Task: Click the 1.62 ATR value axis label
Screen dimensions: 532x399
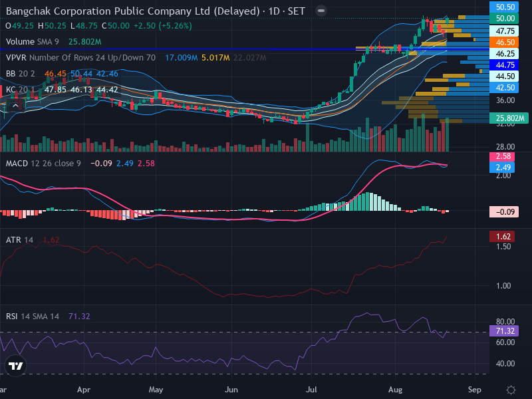Action: pos(502,237)
